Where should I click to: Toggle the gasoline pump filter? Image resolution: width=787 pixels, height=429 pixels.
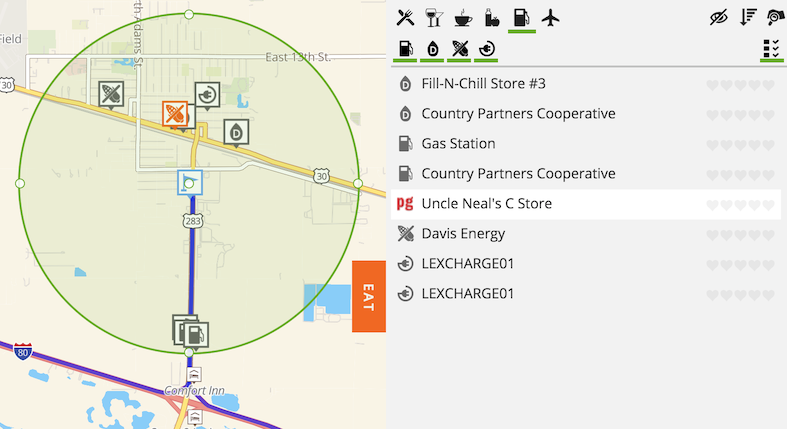pos(405,48)
